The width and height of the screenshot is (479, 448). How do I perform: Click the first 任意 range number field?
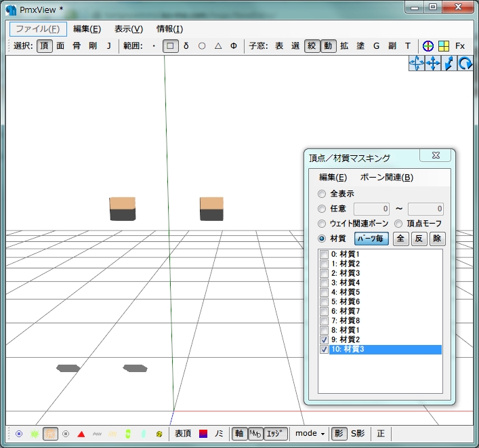pos(372,209)
